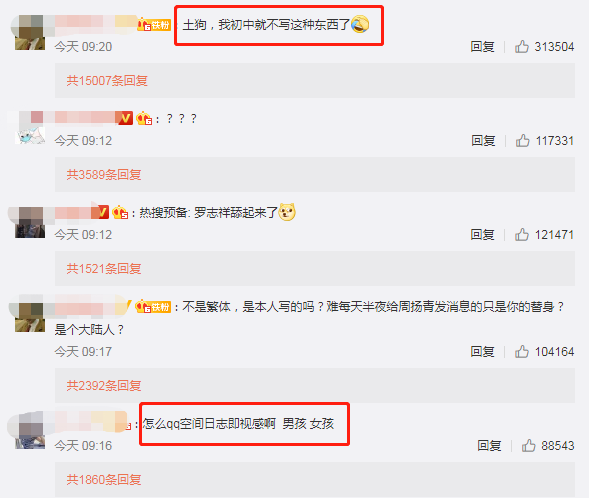This screenshot has width=589, height=498.
Task: Like the qq空间日志 comment with 88543 likes
Action: pyautogui.click(x=529, y=445)
